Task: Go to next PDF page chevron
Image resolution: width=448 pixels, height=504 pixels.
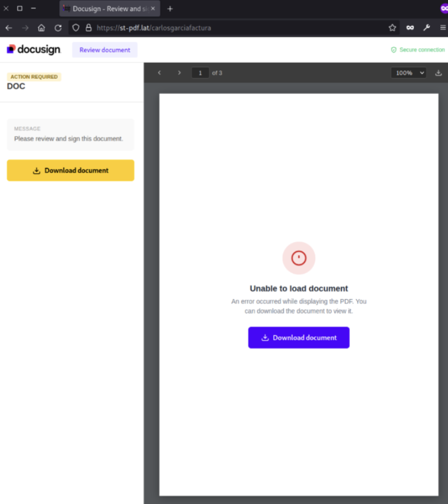Action: (x=179, y=73)
